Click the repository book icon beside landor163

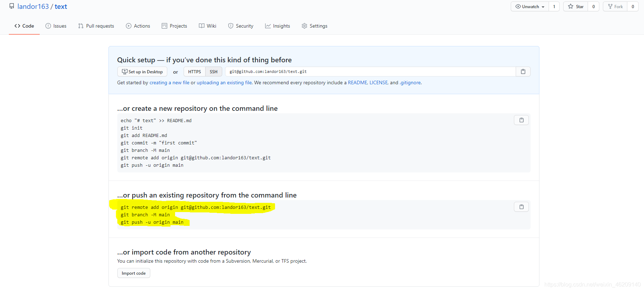click(x=12, y=6)
